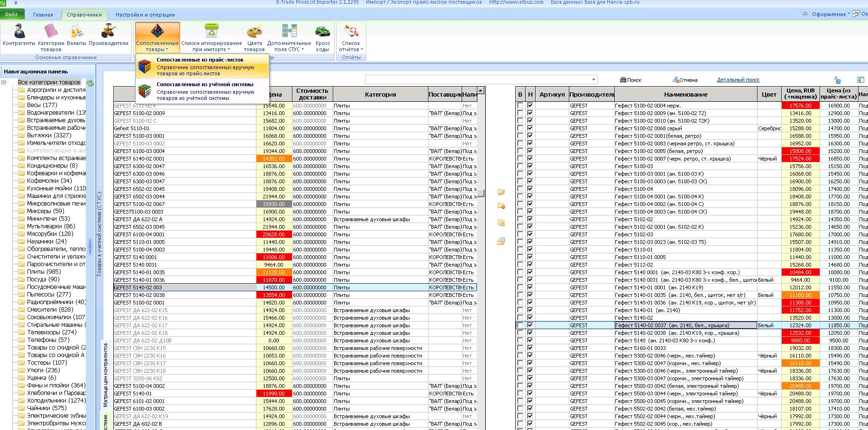Open Цвета товаров palette icon
Image resolution: width=868 pixels, height=430 pixels.
(x=255, y=36)
